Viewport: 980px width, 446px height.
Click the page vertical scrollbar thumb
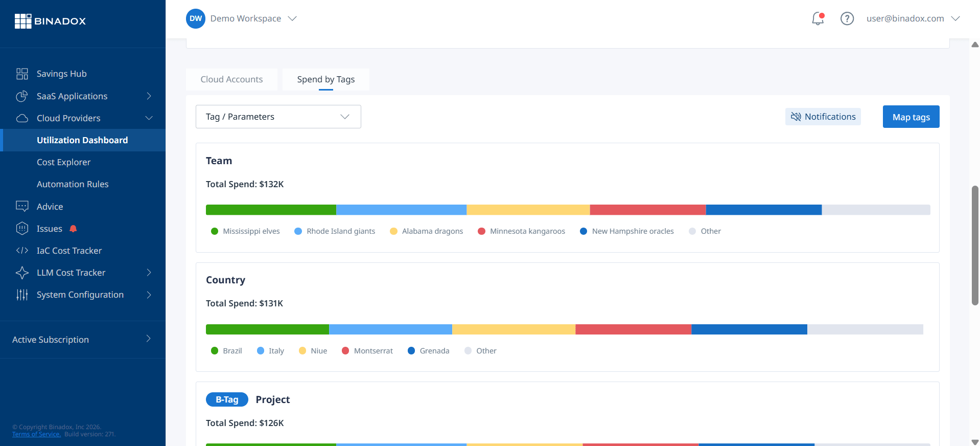point(975,246)
